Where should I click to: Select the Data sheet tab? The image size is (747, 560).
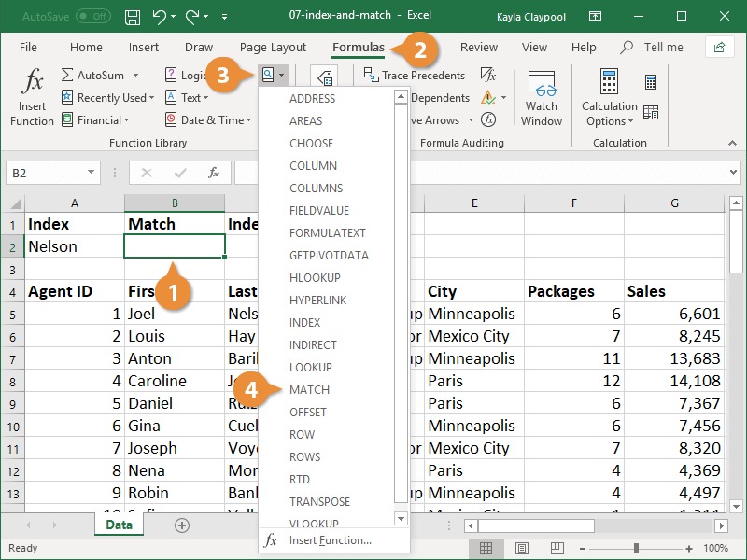(118, 525)
